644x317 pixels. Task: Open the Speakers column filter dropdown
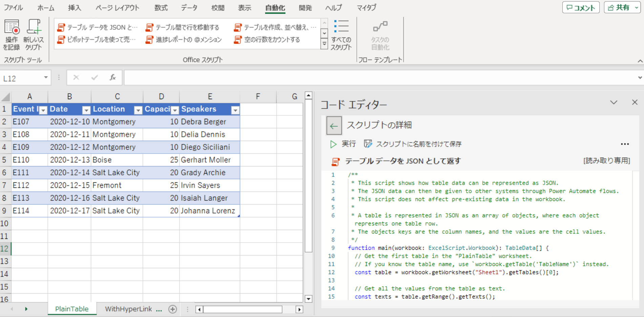[x=235, y=110]
